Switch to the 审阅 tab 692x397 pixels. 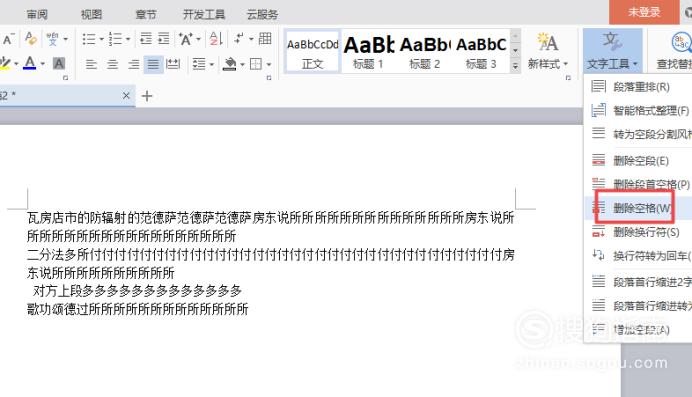37,15
